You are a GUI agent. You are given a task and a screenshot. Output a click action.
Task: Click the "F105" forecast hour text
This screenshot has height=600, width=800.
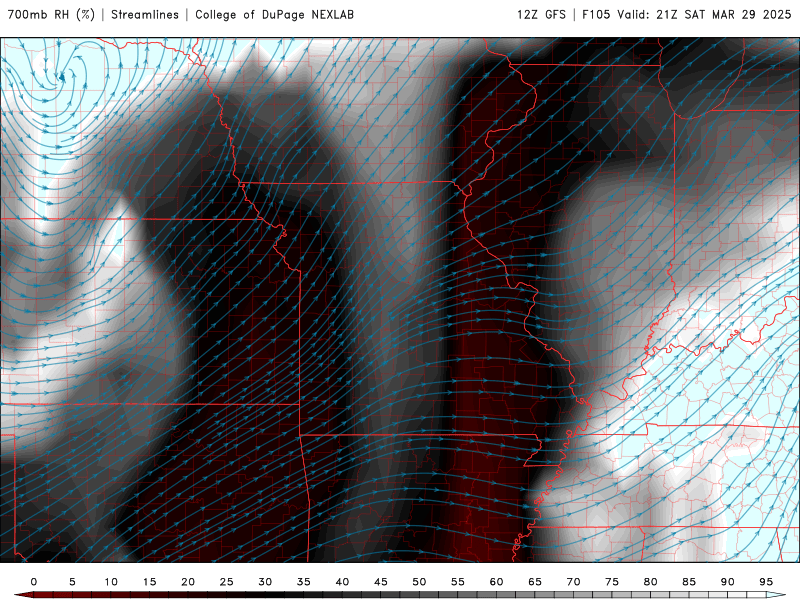pyautogui.click(x=596, y=15)
